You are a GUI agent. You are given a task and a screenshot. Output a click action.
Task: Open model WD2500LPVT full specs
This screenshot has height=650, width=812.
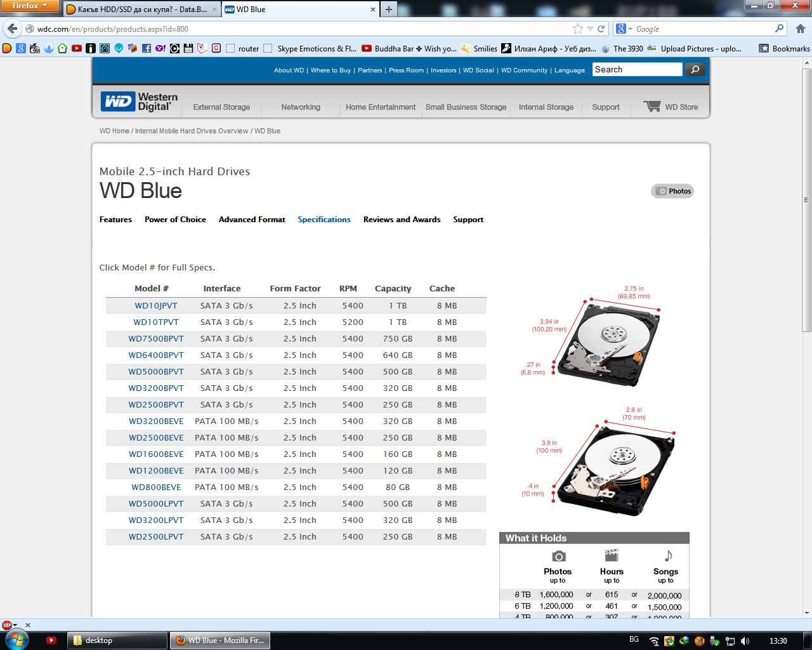(x=156, y=537)
